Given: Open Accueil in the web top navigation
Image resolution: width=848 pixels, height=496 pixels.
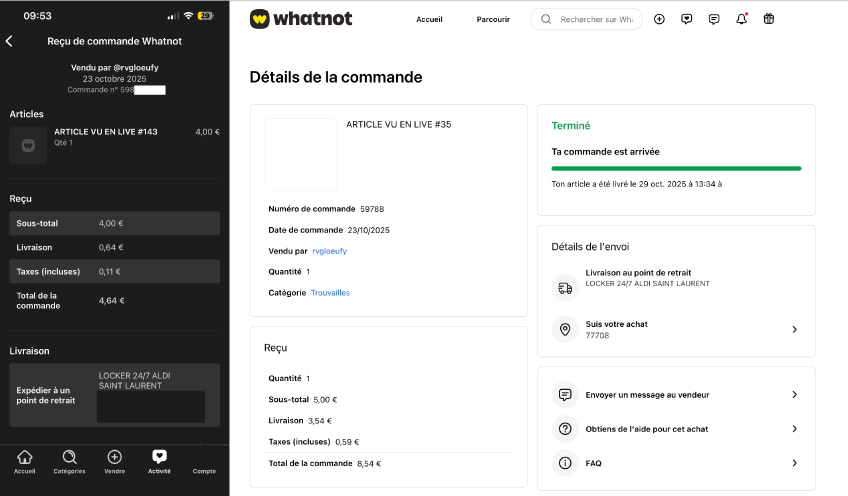Looking at the screenshot, I should pos(429,19).
